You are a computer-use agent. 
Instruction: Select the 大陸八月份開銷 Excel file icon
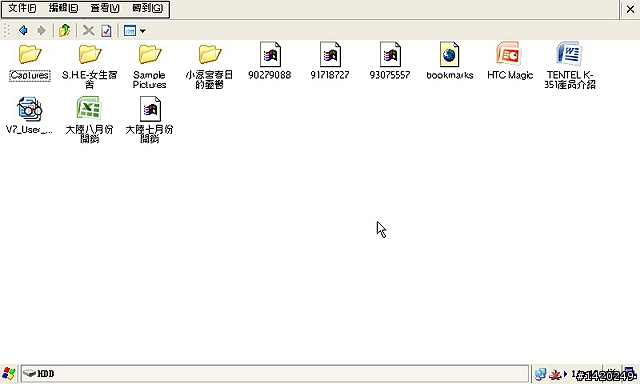point(89,108)
